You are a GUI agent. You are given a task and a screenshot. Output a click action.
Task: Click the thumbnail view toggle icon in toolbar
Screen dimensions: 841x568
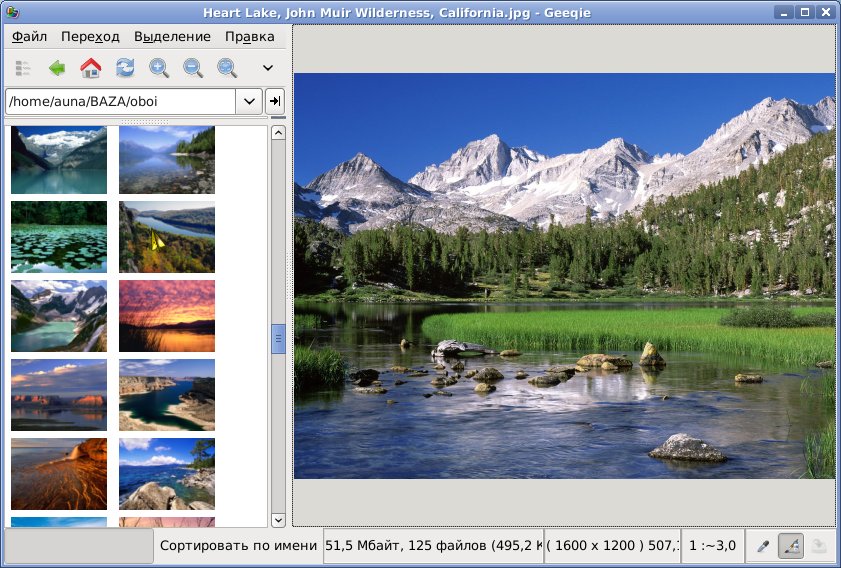coord(23,68)
